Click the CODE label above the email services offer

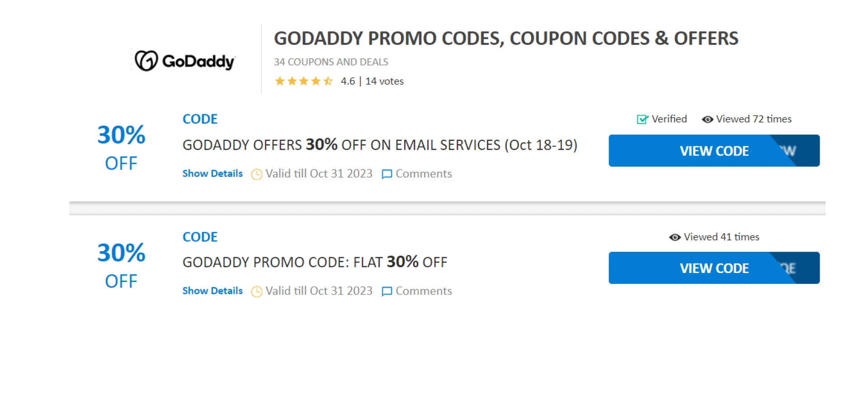200,119
